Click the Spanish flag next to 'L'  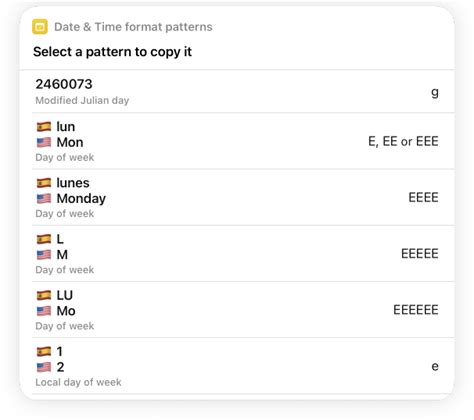[44, 239]
